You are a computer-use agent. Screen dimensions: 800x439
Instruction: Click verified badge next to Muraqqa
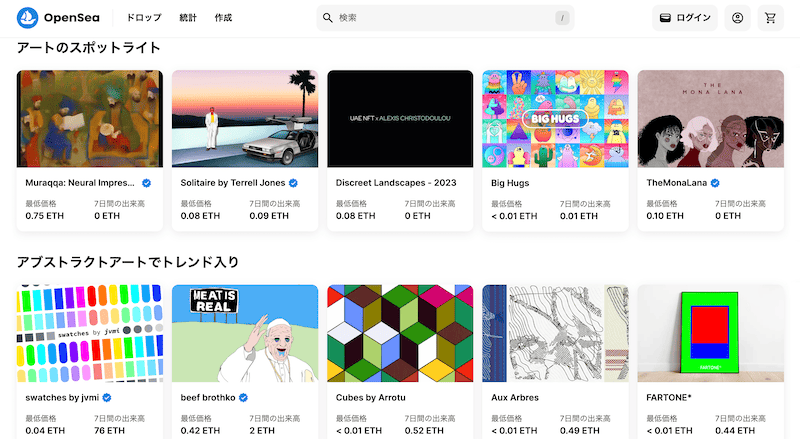(146, 183)
